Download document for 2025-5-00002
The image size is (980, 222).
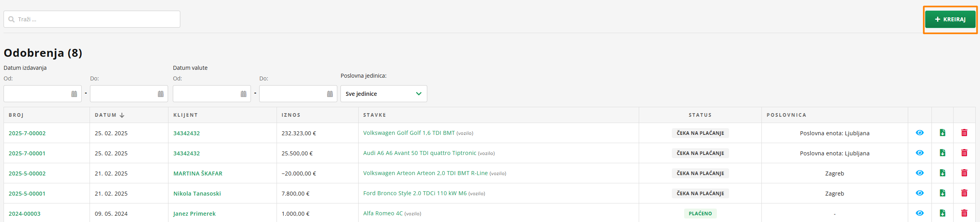click(x=943, y=173)
